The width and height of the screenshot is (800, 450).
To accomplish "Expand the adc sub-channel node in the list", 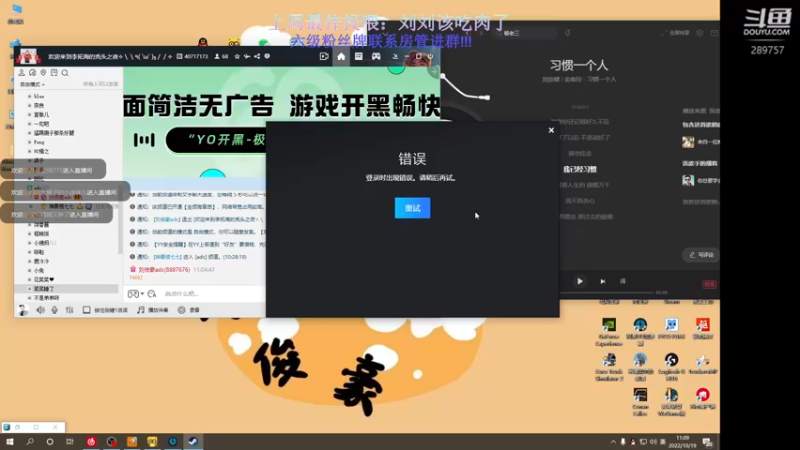I will point(30,188).
